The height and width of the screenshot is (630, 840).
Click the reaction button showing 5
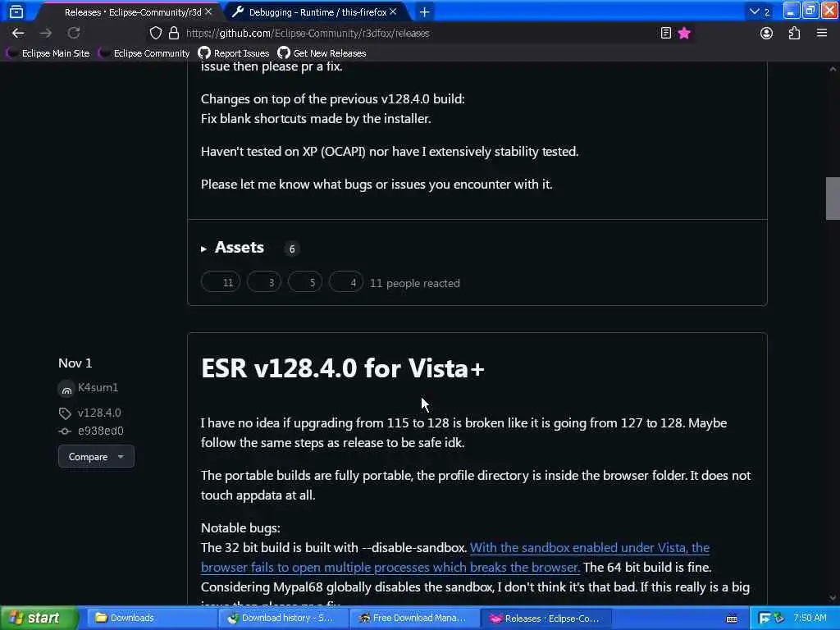coord(305,282)
